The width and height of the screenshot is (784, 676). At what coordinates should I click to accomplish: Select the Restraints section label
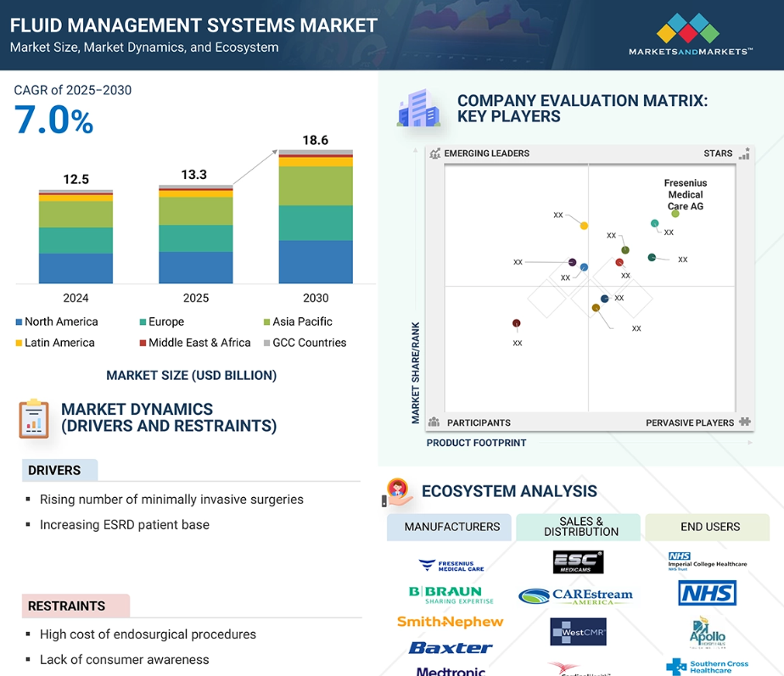point(76,606)
